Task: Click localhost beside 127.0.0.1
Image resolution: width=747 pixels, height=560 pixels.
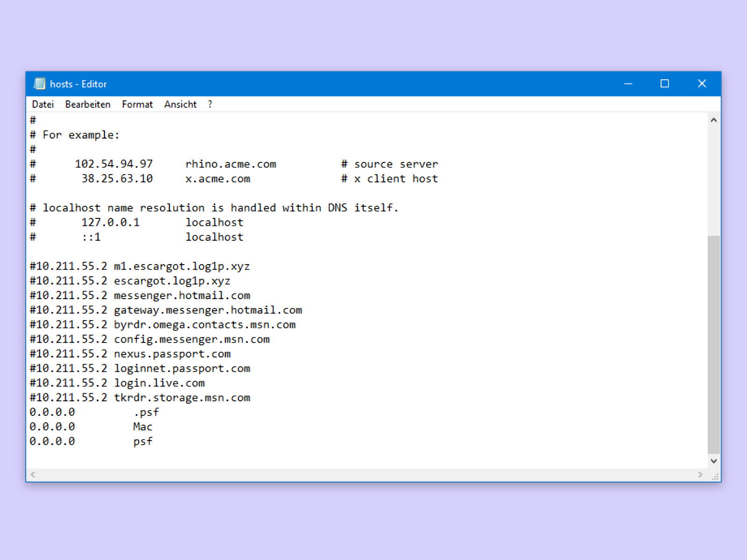Action: 214,223
